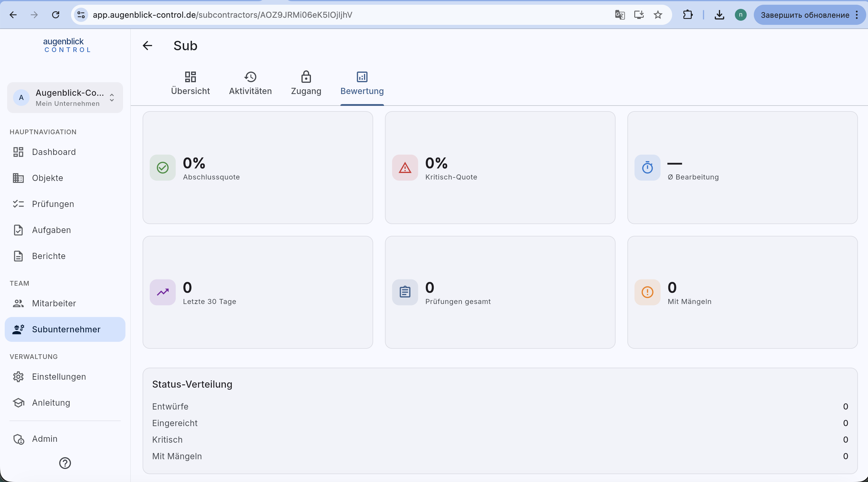
Task: Bookmark page with the star icon
Action: tap(658, 15)
